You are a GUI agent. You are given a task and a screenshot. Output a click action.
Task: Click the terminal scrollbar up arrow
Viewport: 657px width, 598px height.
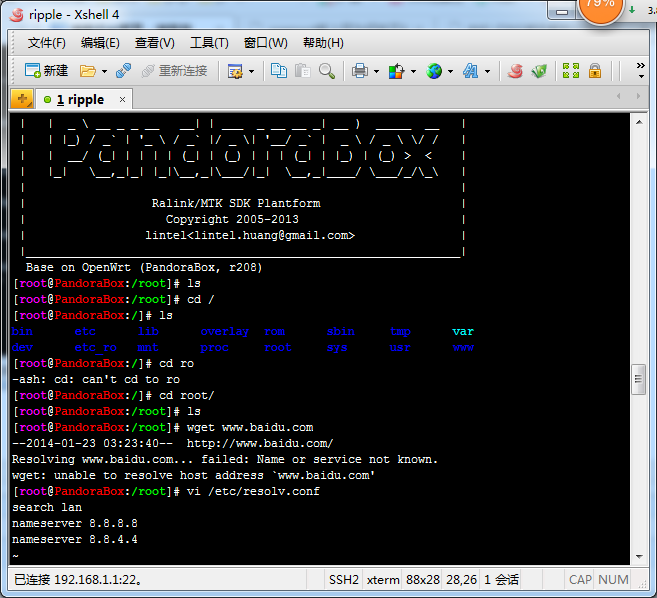coord(639,122)
